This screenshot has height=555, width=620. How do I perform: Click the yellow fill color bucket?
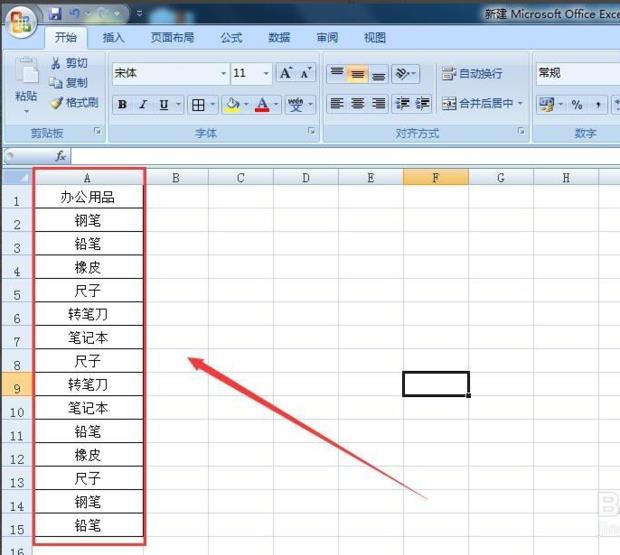pos(231,105)
